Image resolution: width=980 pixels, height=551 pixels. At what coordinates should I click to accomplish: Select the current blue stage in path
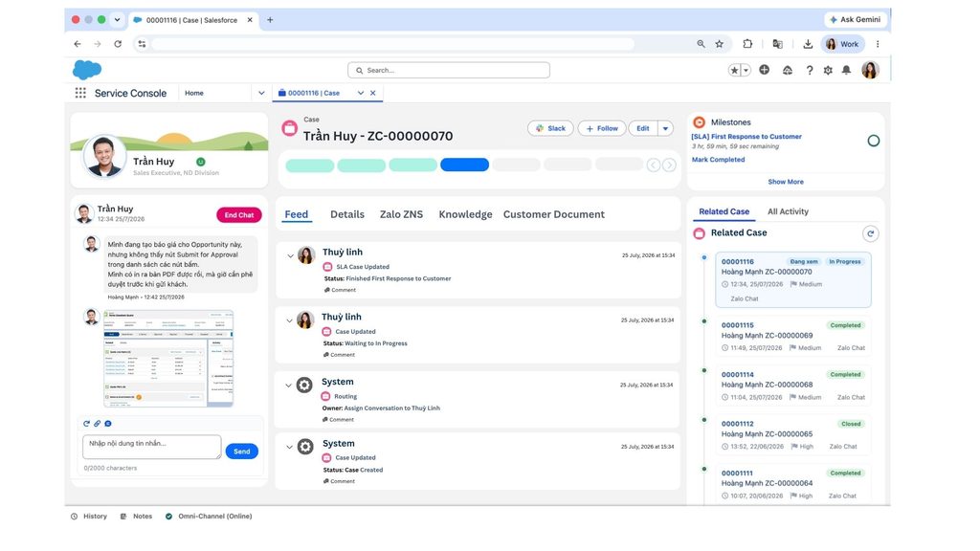click(464, 165)
